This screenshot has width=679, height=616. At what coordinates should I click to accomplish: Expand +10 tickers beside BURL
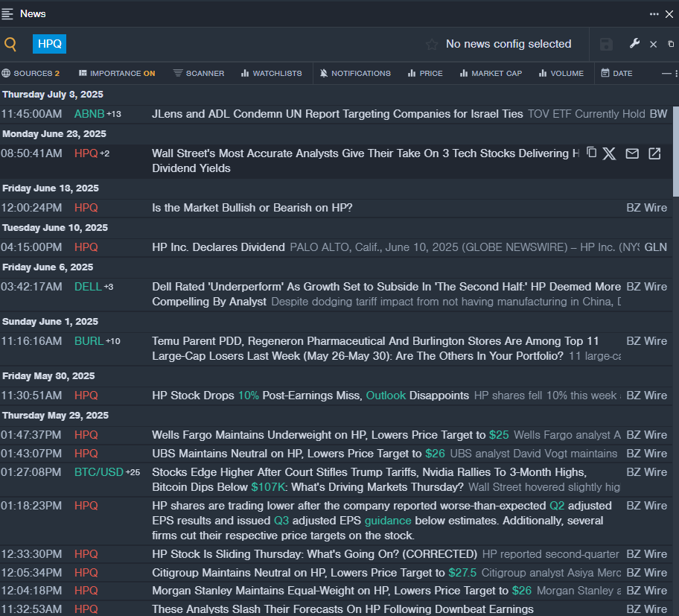(x=113, y=341)
